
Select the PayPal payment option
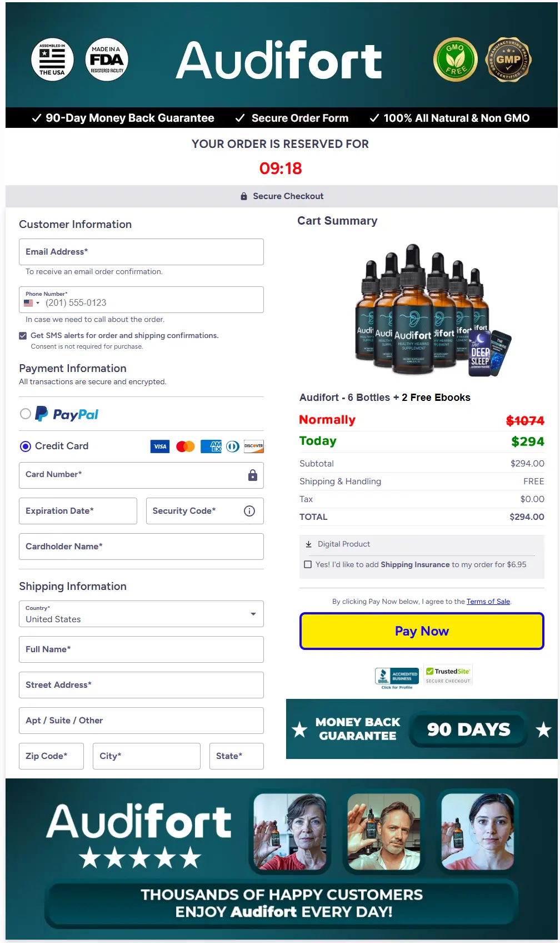point(26,414)
